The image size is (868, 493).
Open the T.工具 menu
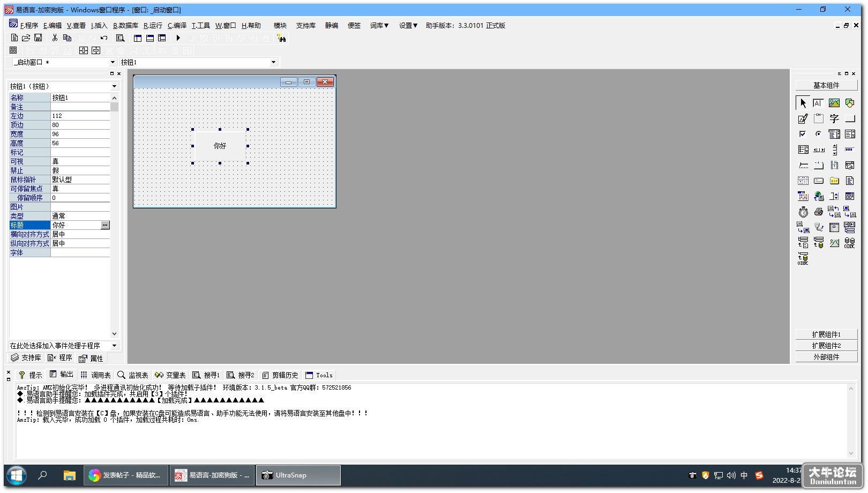tap(201, 25)
